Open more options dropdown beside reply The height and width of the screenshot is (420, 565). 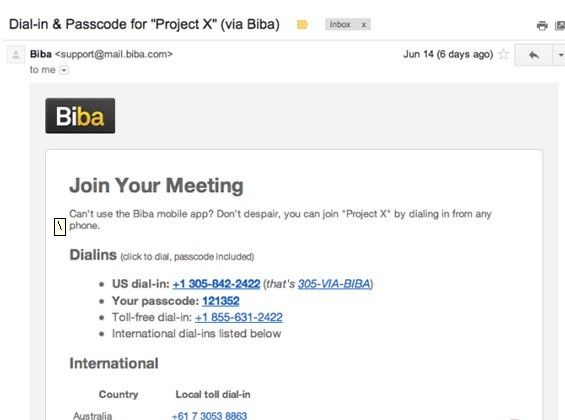click(560, 55)
